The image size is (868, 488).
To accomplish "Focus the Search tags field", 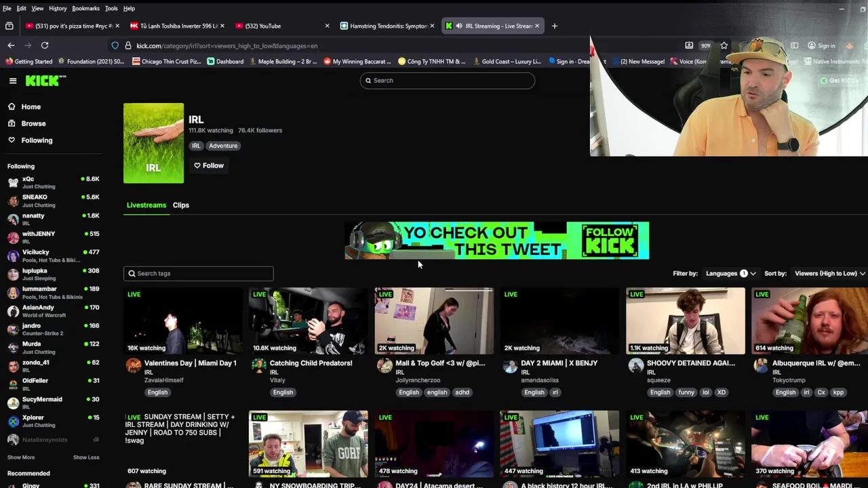I will point(198,273).
